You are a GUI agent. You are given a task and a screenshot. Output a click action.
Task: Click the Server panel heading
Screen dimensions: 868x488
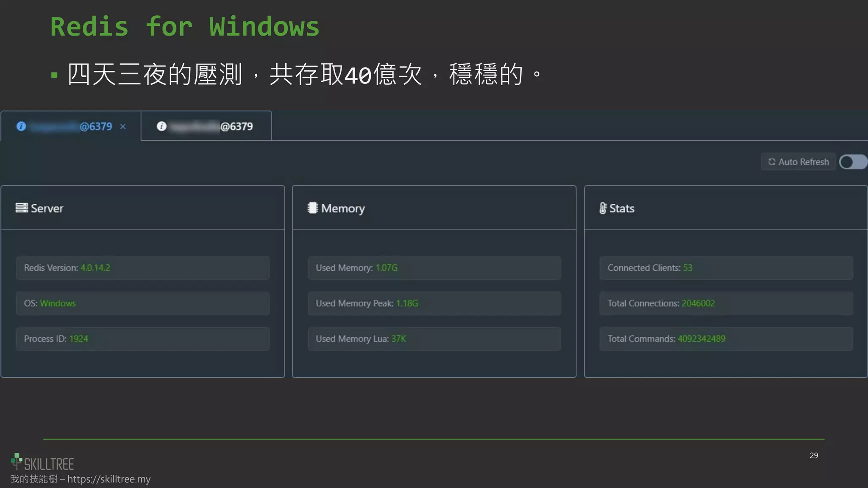pos(47,208)
